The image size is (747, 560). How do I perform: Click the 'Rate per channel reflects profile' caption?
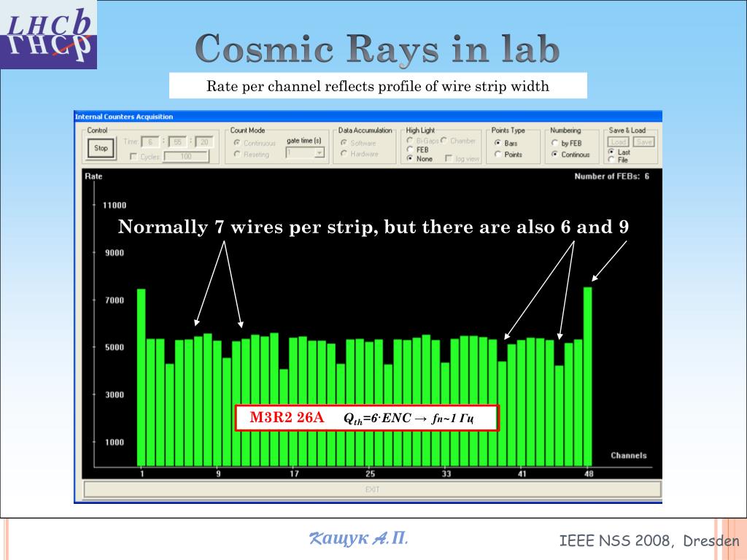pos(378,86)
